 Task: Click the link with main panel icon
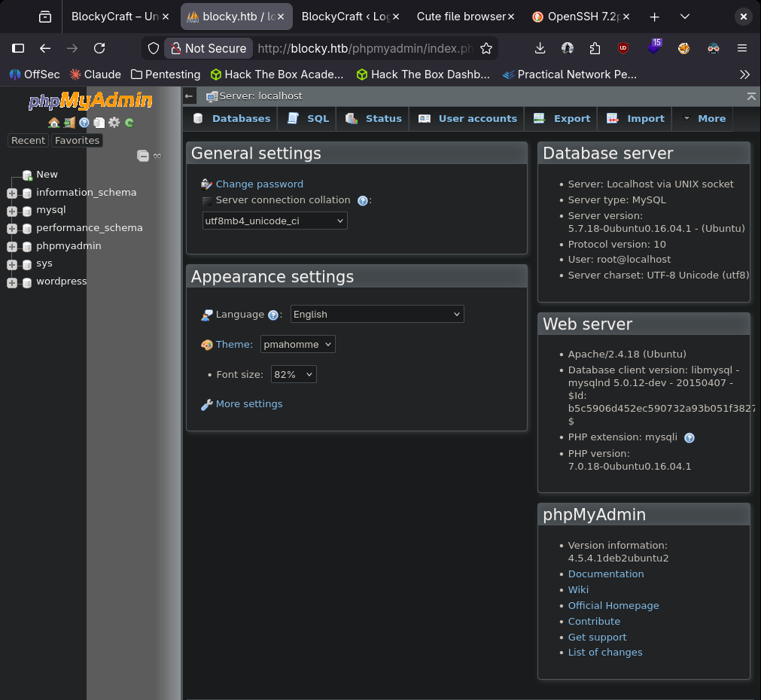pos(157,156)
